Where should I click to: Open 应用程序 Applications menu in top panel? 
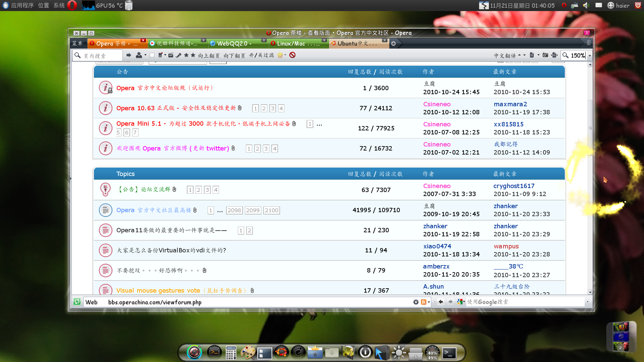[22, 5]
